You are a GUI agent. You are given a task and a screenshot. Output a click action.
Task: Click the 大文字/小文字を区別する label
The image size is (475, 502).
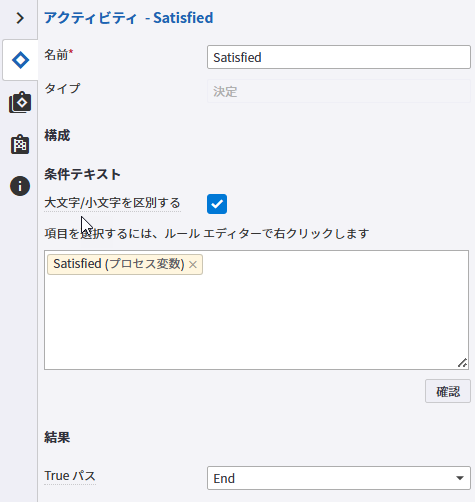point(112,203)
